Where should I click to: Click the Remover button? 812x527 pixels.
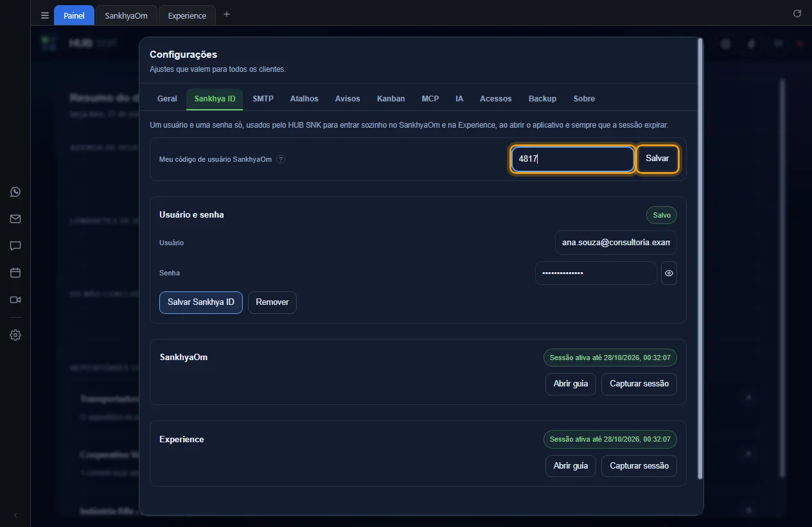point(272,302)
